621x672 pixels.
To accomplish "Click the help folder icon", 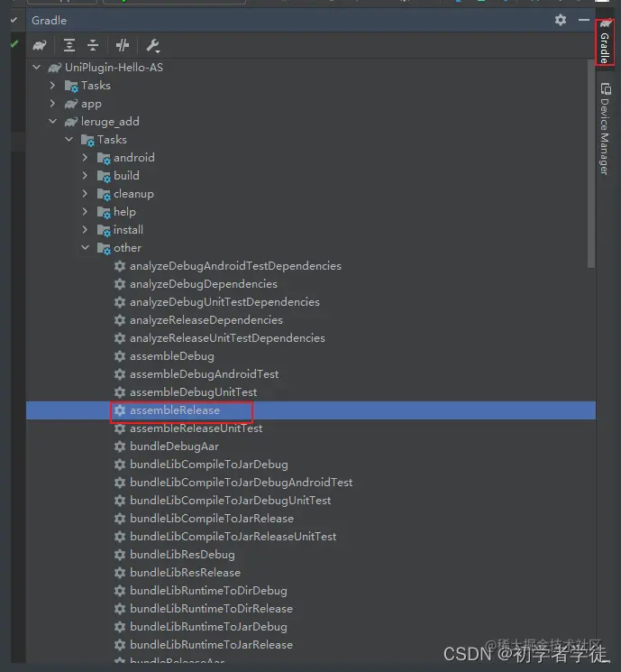I will click(x=104, y=212).
